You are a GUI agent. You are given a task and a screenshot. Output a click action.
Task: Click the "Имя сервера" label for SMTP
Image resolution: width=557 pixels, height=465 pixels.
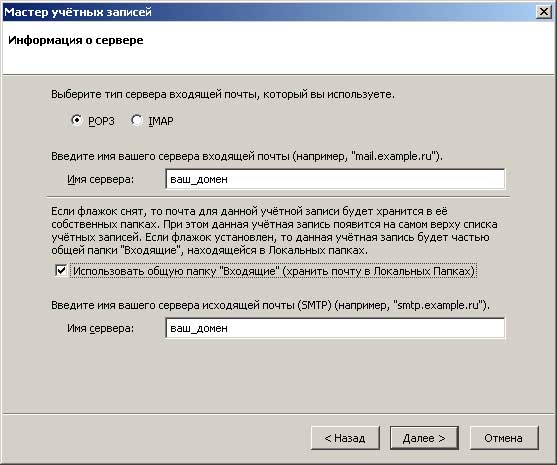point(101,328)
